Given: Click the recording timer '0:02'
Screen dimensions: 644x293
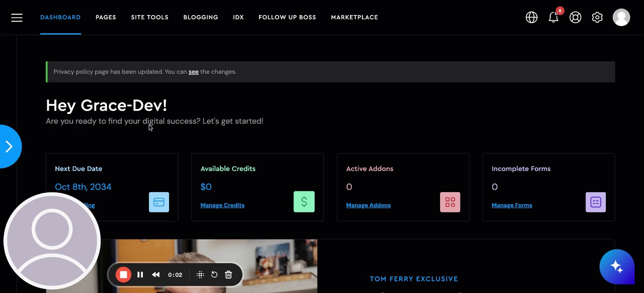Looking at the screenshot, I should 175,275.
